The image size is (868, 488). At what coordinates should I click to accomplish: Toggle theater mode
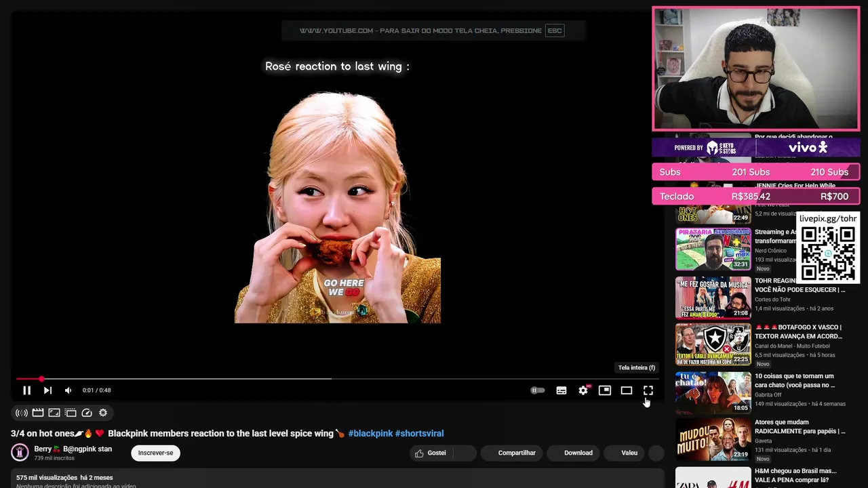click(627, 390)
